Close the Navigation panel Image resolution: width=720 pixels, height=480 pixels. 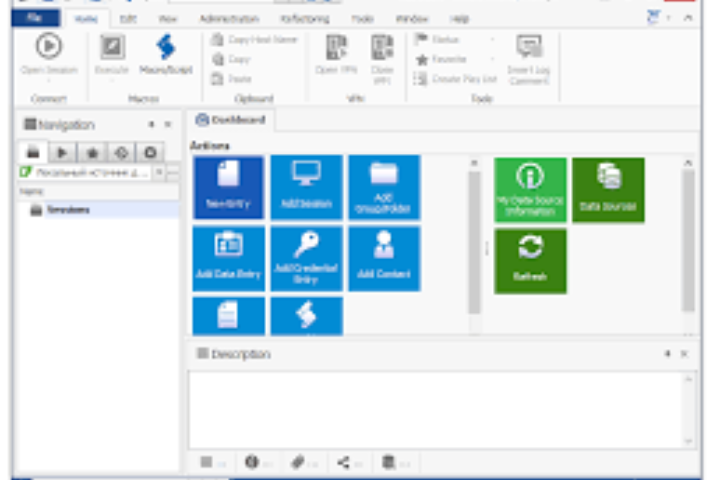pos(168,124)
